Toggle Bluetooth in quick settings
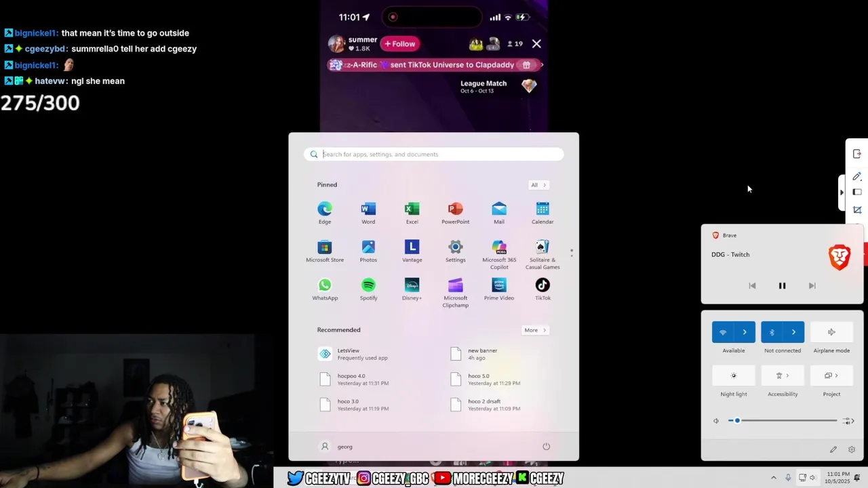Viewport: 868px width, 488px height. coord(772,332)
